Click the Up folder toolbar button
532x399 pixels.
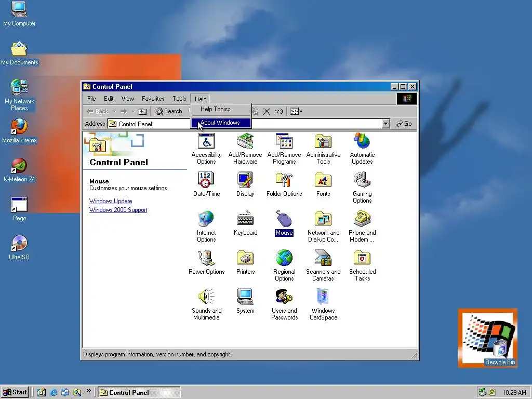[142, 111]
